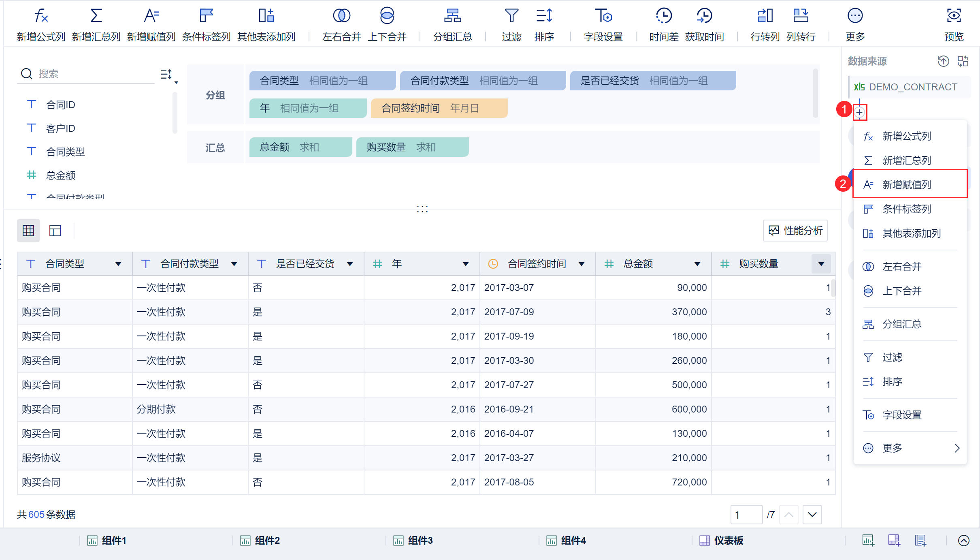Click the 性能分析 button
The image size is (980, 560).
(795, 231)
